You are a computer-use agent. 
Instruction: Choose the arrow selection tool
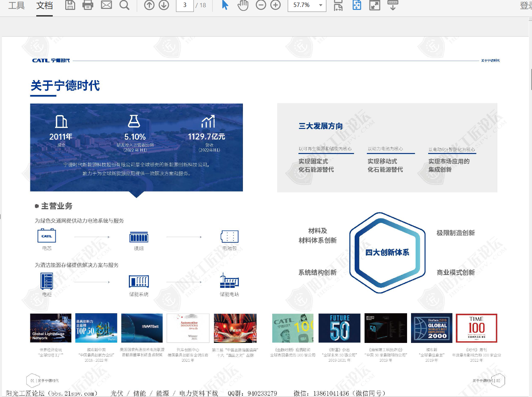click(225, 5)
